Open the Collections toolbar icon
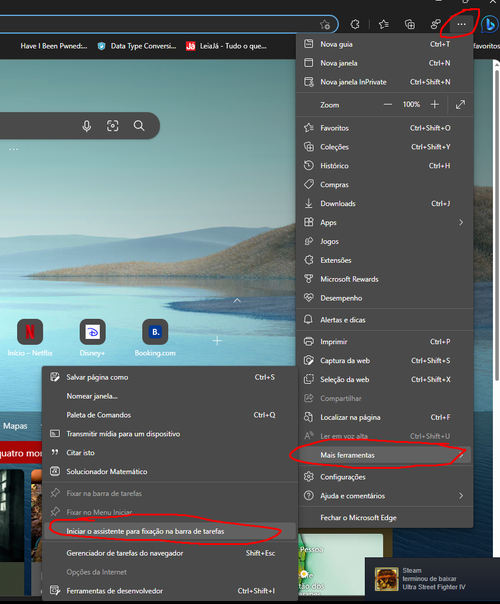500x604 pixels. [409, 25]
